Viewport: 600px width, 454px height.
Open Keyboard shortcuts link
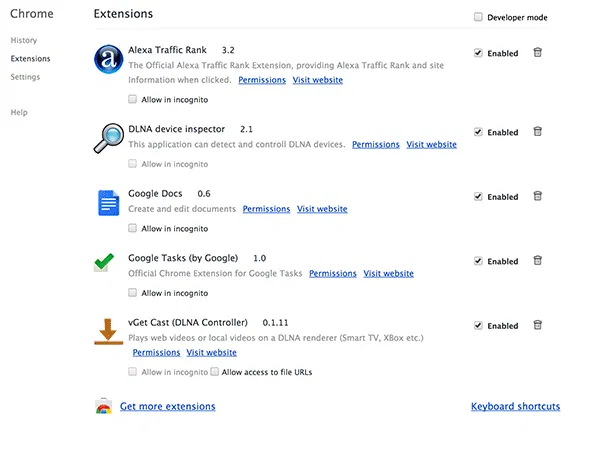[515, 407]
